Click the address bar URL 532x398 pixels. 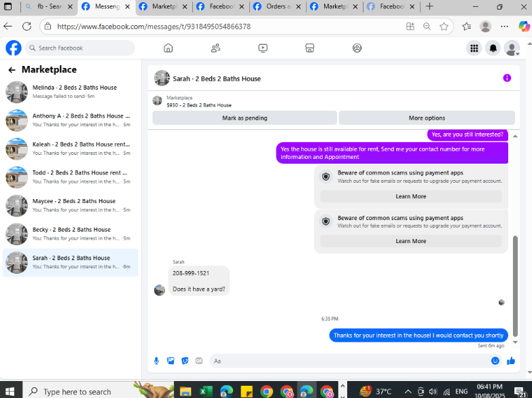point(154,26)
